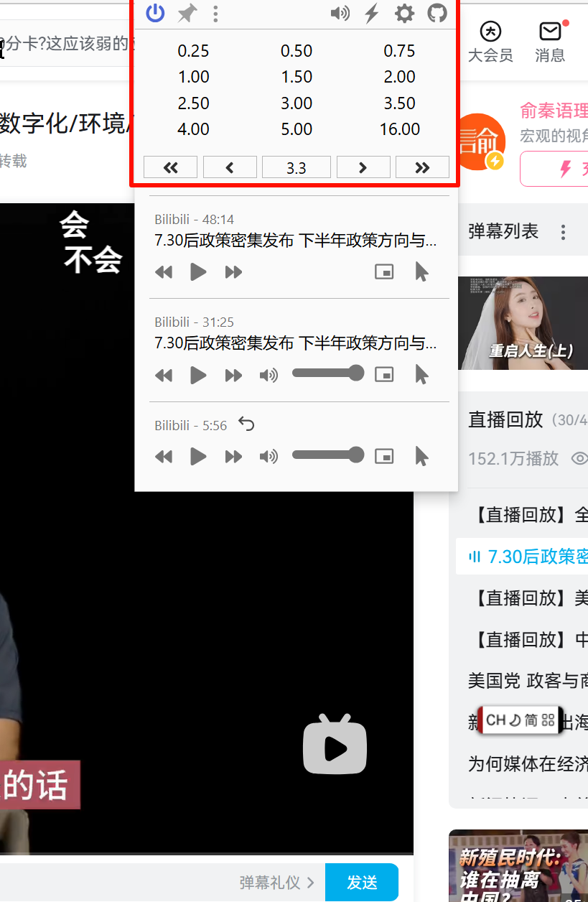Mute the Bilibili 5:56 video
Viewport: 588px width, 902px height.
coord(269,456)
